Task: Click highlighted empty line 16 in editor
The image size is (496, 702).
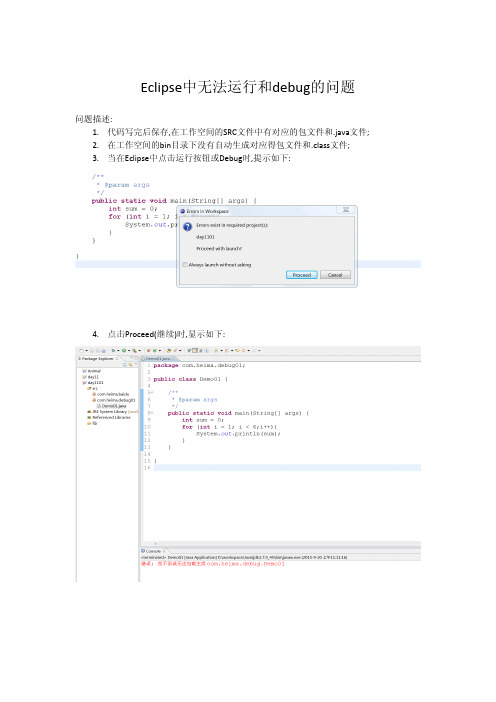Action: (x=287, y=467)
